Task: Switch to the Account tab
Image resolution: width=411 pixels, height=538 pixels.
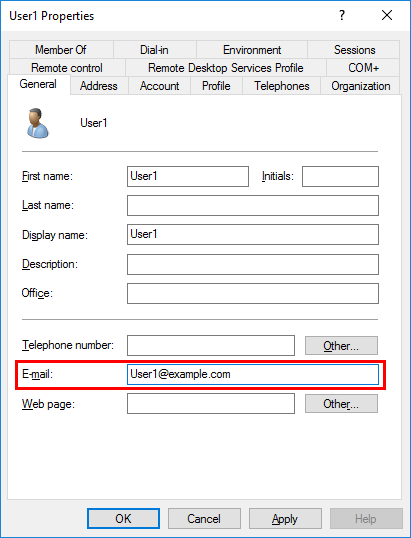Action: click(x=160, y=86)
